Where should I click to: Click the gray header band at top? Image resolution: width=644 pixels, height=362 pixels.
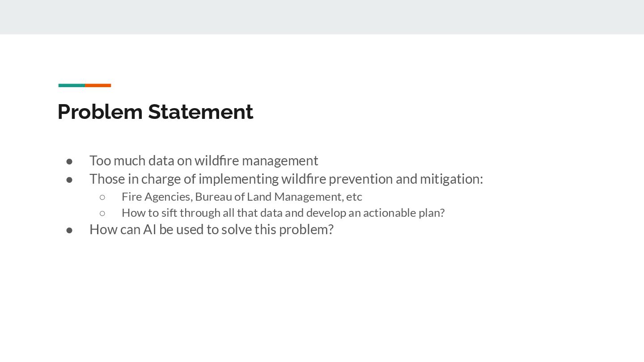click(x=322, y=17)
